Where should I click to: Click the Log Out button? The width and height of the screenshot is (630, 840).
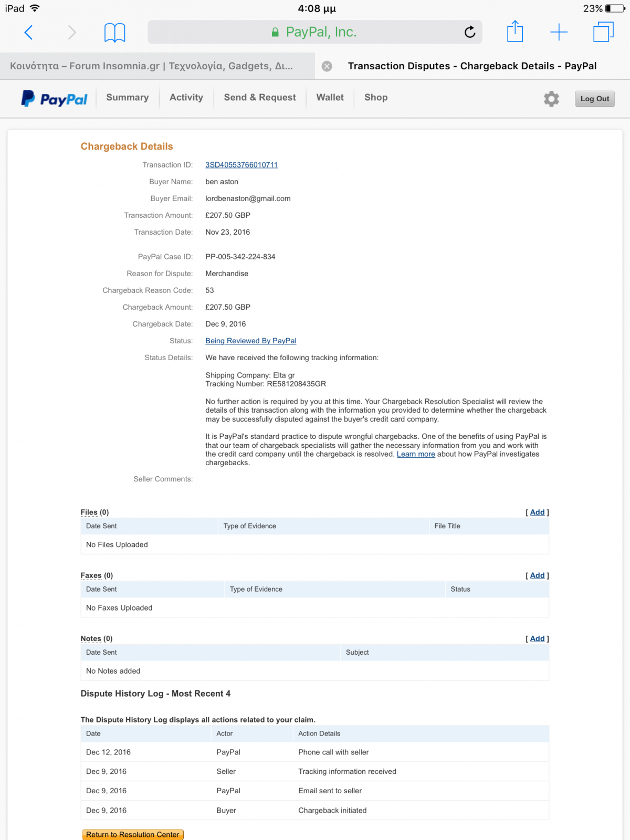pos(595,99)
